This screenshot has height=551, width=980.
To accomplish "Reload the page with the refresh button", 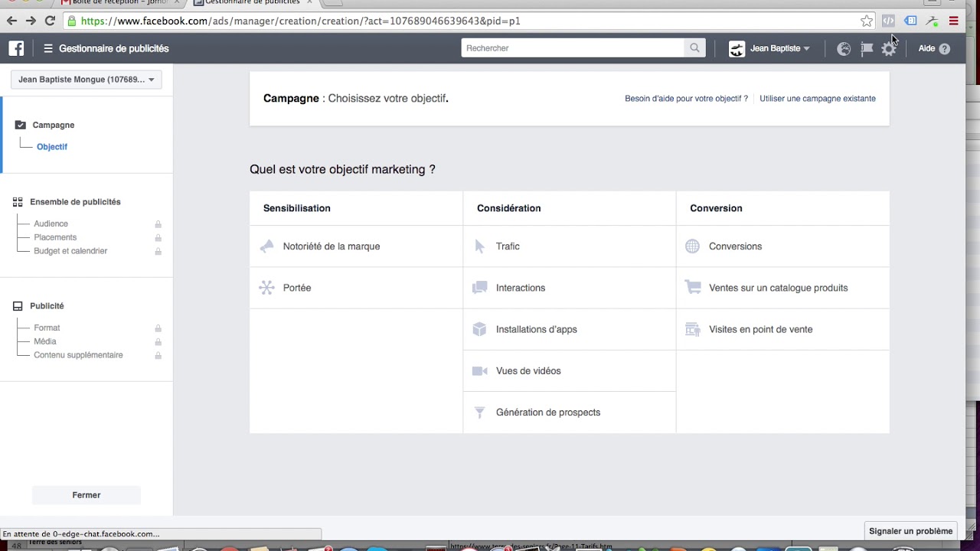I will click(x=50, y=21).
